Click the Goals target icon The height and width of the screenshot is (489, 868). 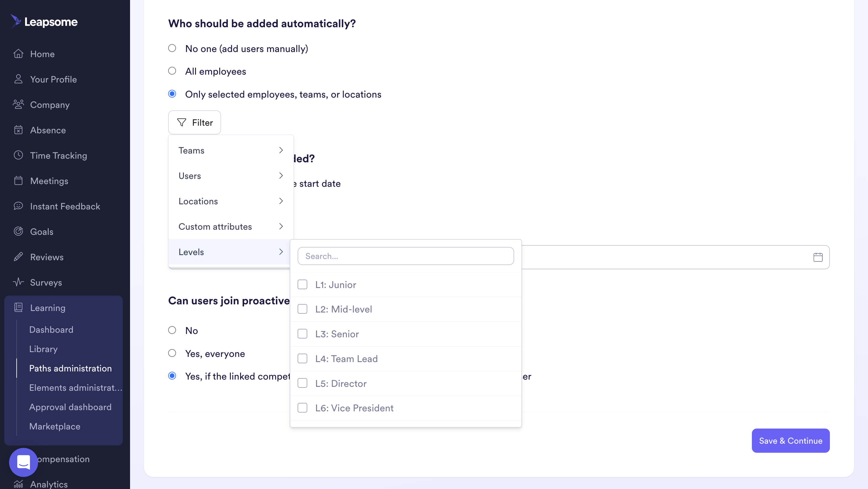[x=18, y=232]
